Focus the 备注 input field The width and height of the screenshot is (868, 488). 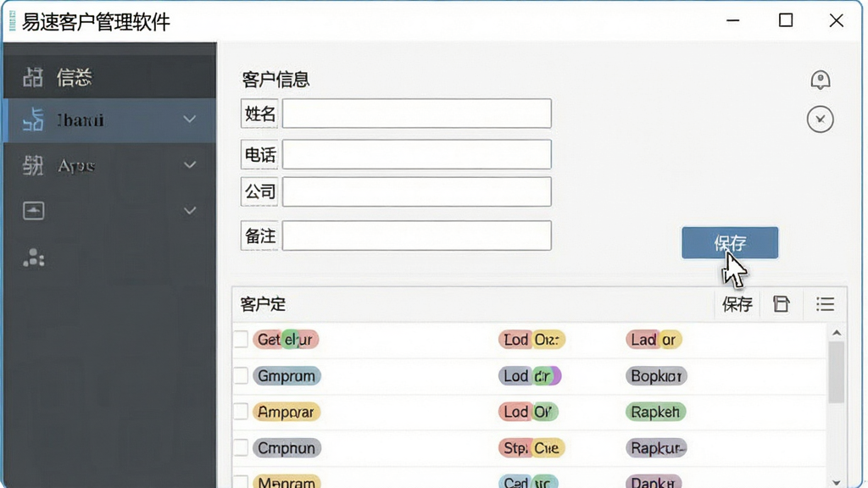(x=417, y=236)
